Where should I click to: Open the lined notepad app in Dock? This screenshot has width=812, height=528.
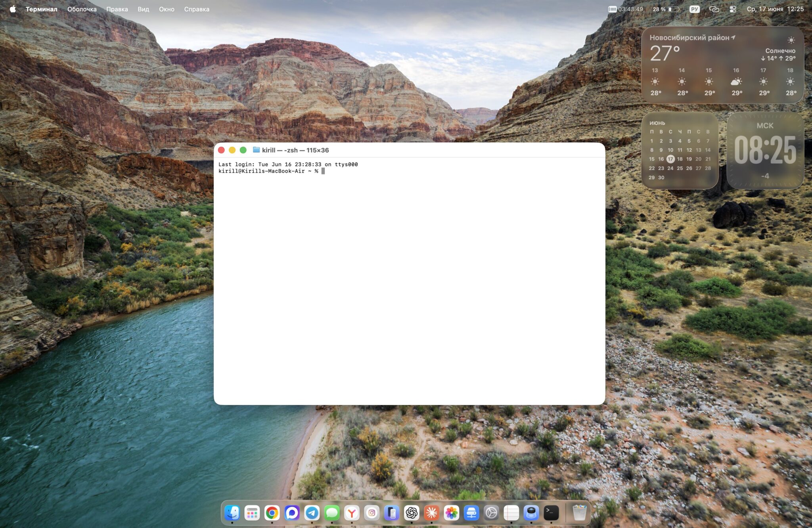511,513
